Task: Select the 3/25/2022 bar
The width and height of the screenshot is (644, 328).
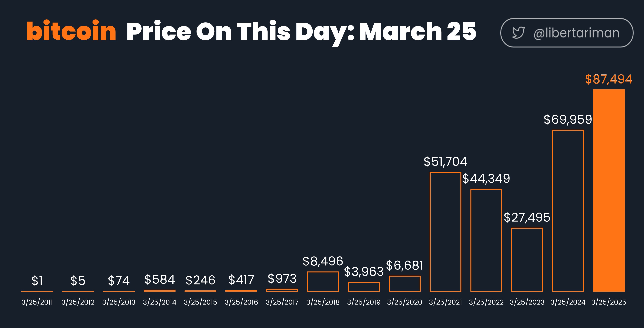Action: coord(486,240)
